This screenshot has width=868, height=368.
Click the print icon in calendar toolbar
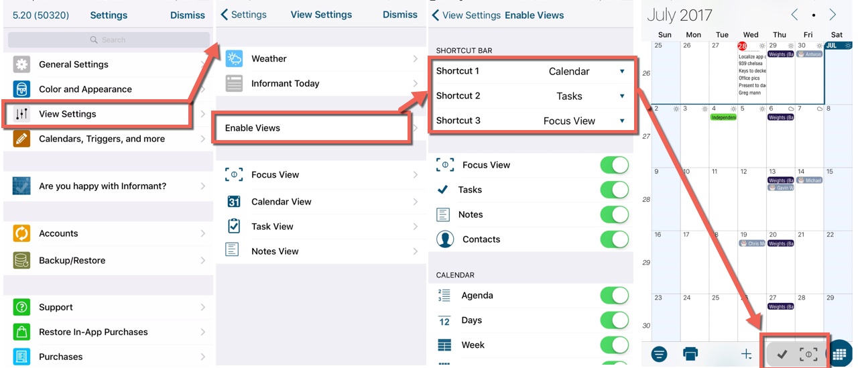tap(690, 354)
